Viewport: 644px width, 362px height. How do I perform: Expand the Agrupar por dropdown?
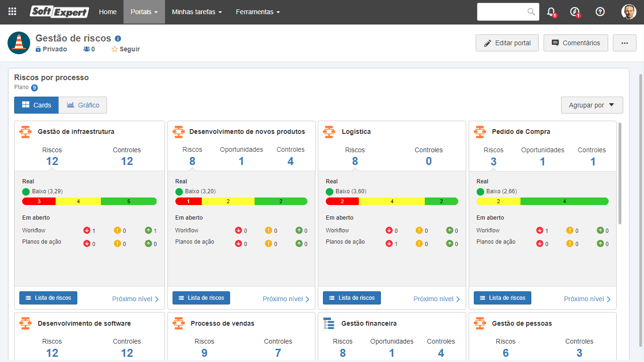click(592, 105)
